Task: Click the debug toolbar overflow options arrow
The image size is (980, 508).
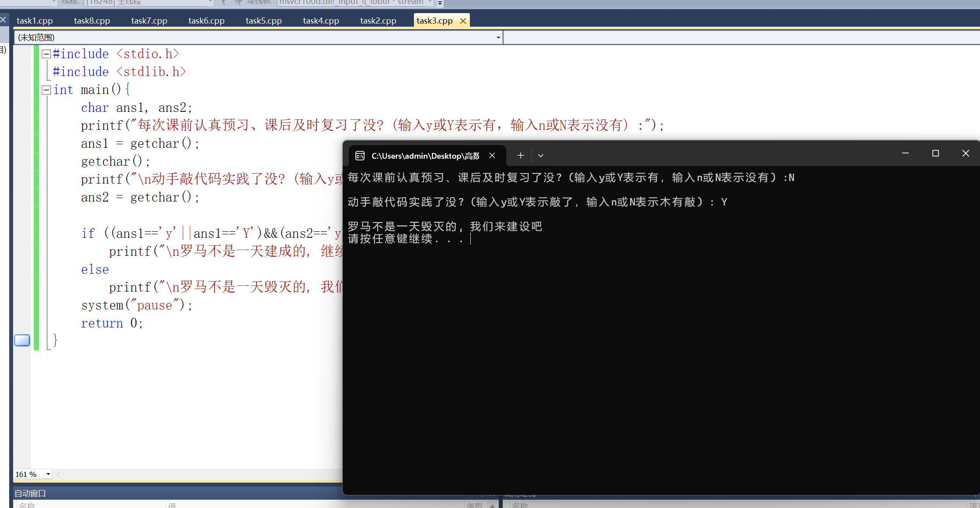Action: (x=440, y=3)
